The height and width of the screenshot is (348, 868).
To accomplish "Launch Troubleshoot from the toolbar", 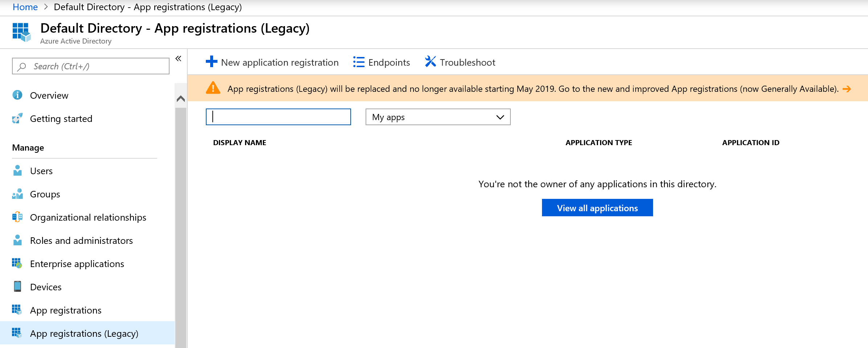I will click(x=460, y=62).
